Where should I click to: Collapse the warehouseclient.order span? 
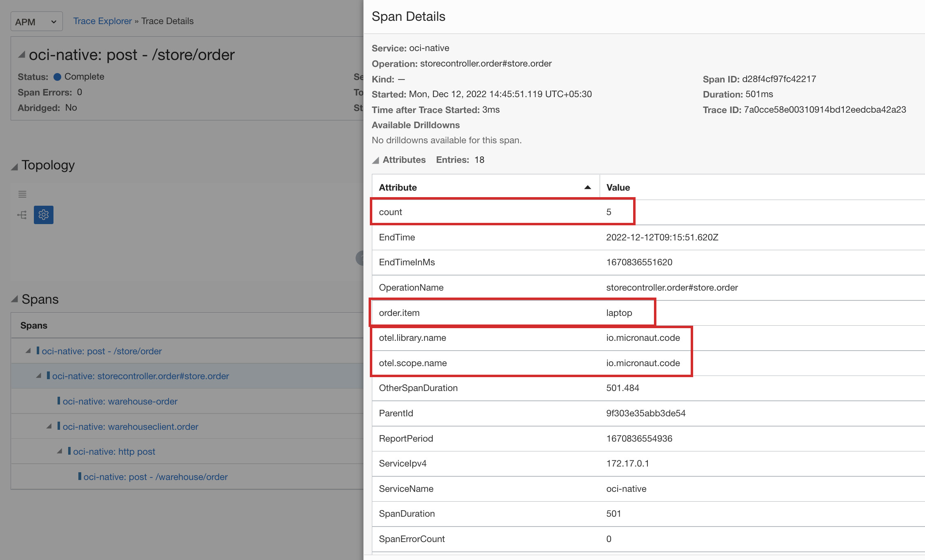49,426
